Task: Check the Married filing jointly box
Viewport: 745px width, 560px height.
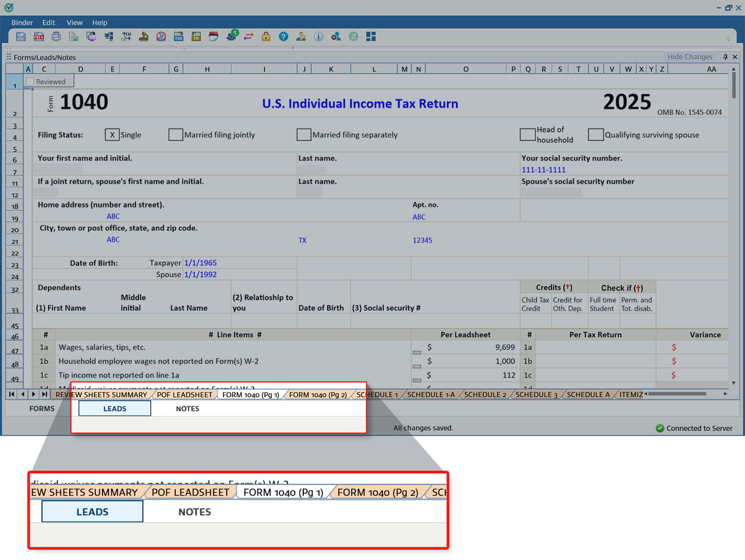Action: (176, 134)
